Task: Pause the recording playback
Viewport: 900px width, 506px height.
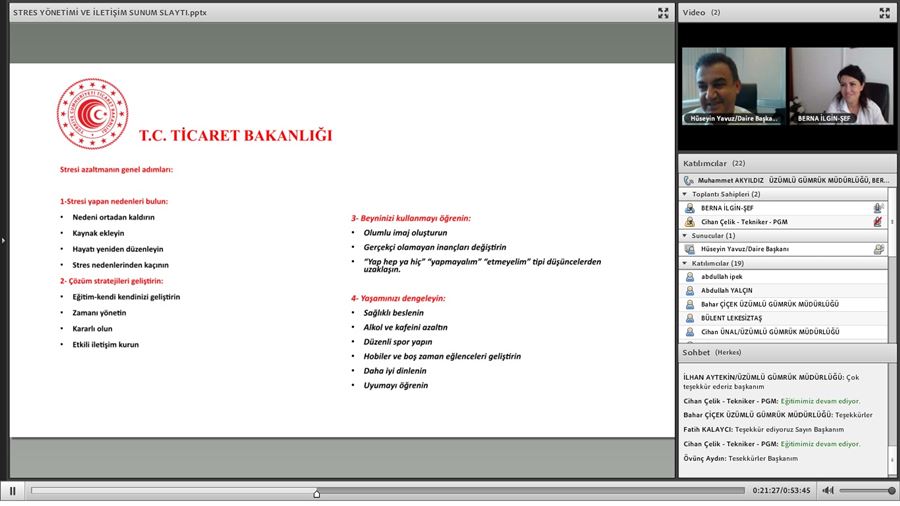Action: [13, 491]
